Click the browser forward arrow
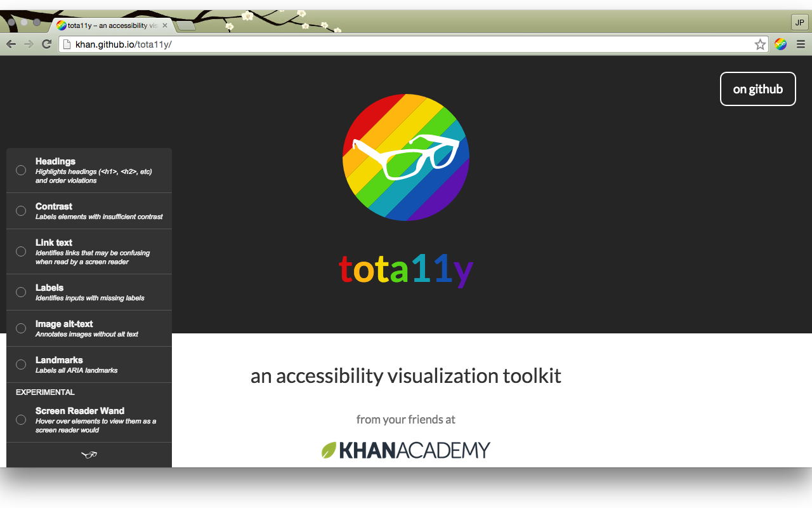 [29, 44]
